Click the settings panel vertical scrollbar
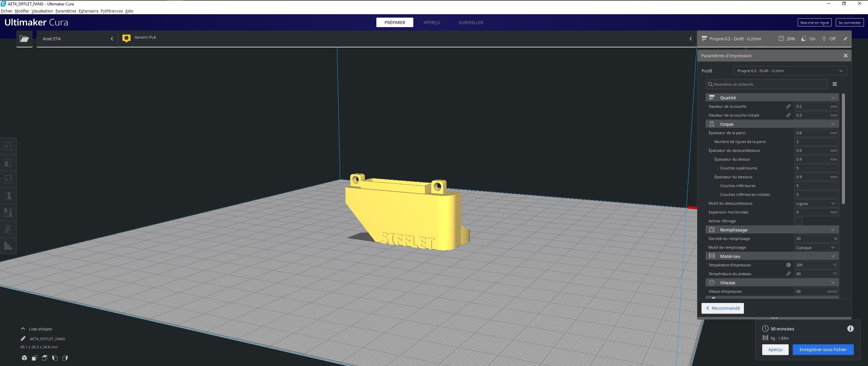868x366 pixels. click(x=843, y=149)
